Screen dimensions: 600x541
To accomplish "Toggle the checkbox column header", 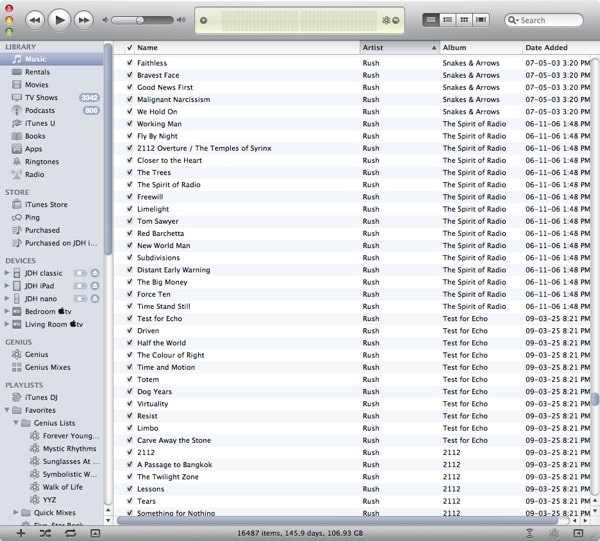I will [130, 47].
